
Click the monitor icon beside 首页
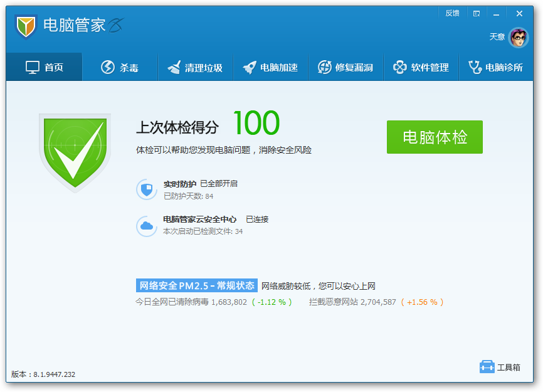pos(33,67)
